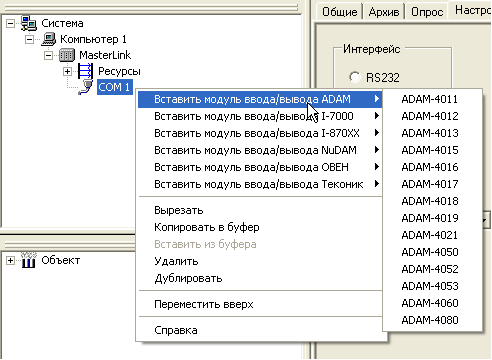The image size is (492, 360).
Task: Choose Вставить модуль ввода/вывода ОВЕН
Action: pyautogui.click(x=260, y=167)
